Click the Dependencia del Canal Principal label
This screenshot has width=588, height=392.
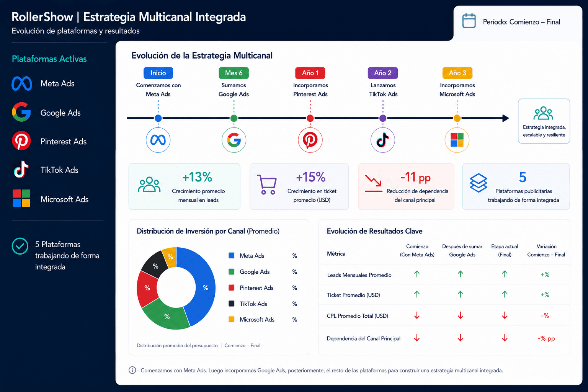[x=363, y=338]
